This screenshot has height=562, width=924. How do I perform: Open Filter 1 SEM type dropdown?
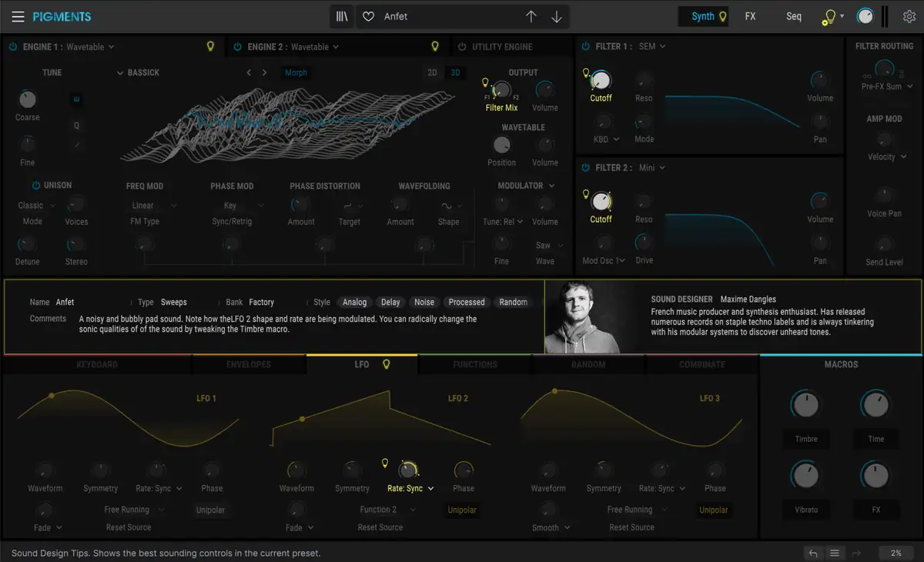pyautogui.click(x=652, y=46)
